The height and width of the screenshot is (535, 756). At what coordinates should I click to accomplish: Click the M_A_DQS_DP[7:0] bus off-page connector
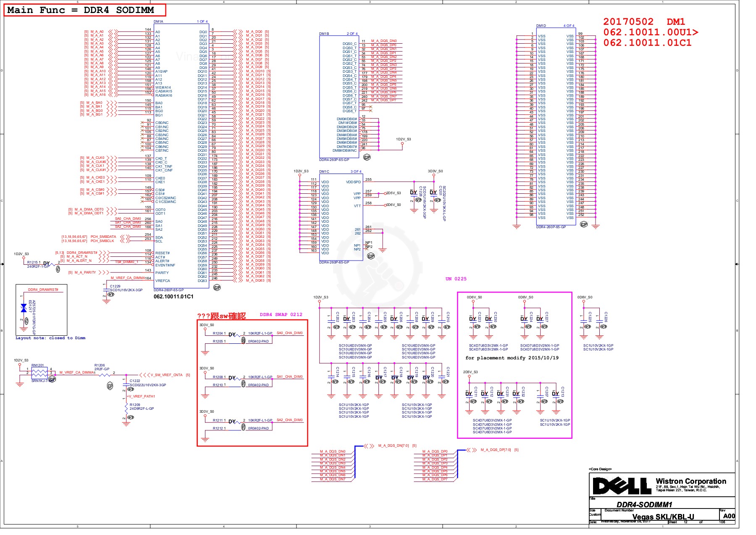(472, 450)
